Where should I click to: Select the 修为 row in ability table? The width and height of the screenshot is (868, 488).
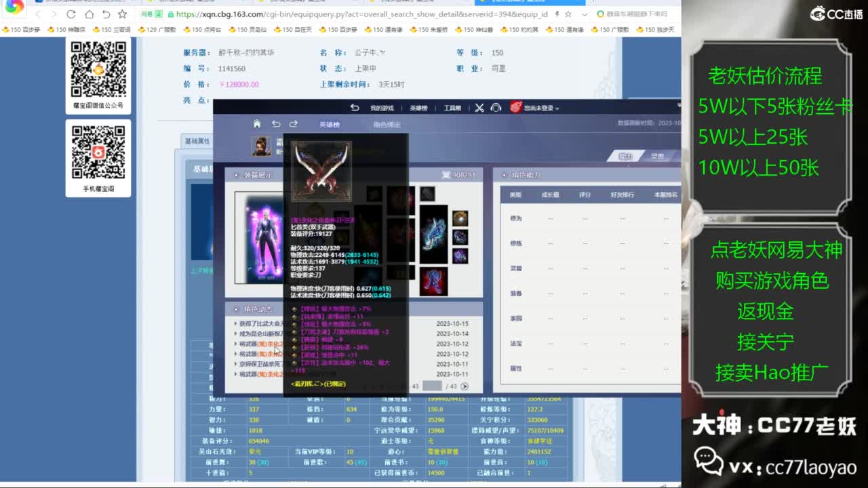click(x=591, y=218)
